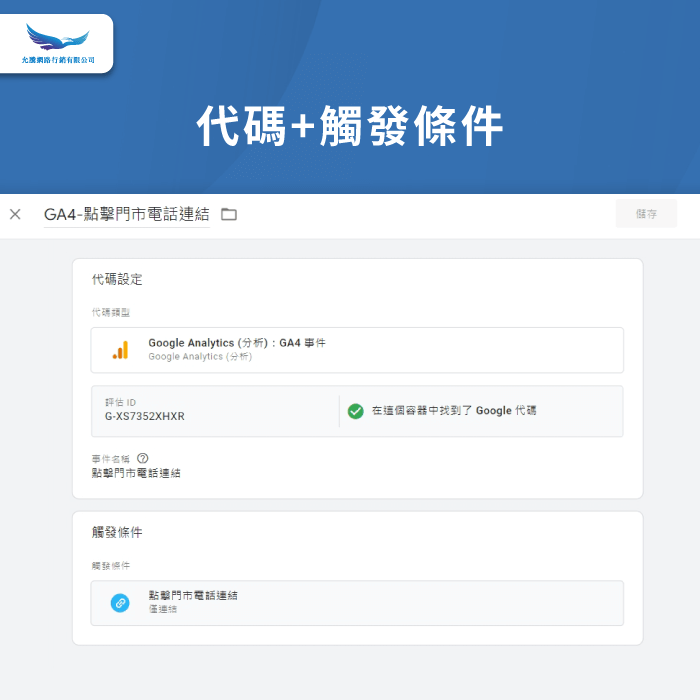Select the Google Analytics GA4 事件 tag type
Image resolution: width=700 pixels, height=700 pixels.
tap(237, 343)
